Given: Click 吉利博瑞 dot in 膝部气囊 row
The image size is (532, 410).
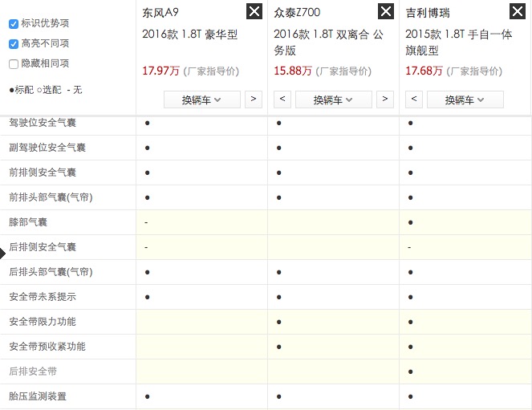Looking at the screenshot, I should 411,222.
